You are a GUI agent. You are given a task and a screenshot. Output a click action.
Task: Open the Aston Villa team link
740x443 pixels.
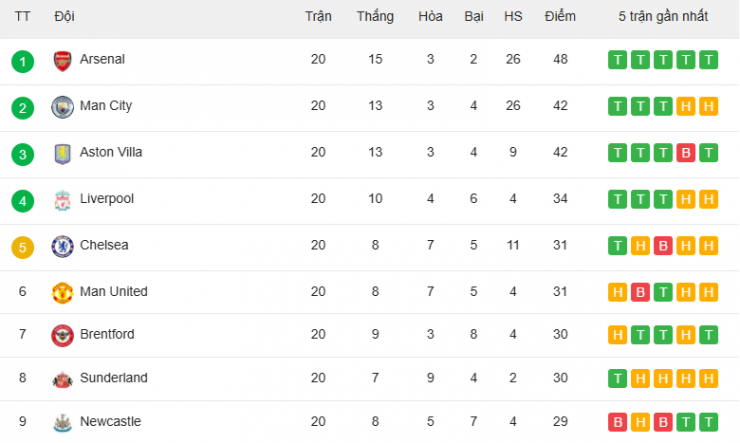point(111,153)
